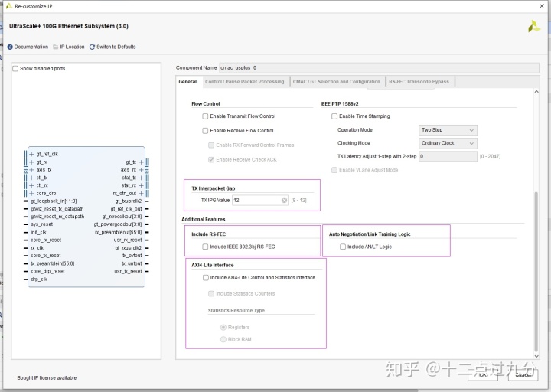This screenshot has width=551, height=392.
Task: Click the gt_powergoodout[3:0] port label
Action: click(x=118, y=224)
